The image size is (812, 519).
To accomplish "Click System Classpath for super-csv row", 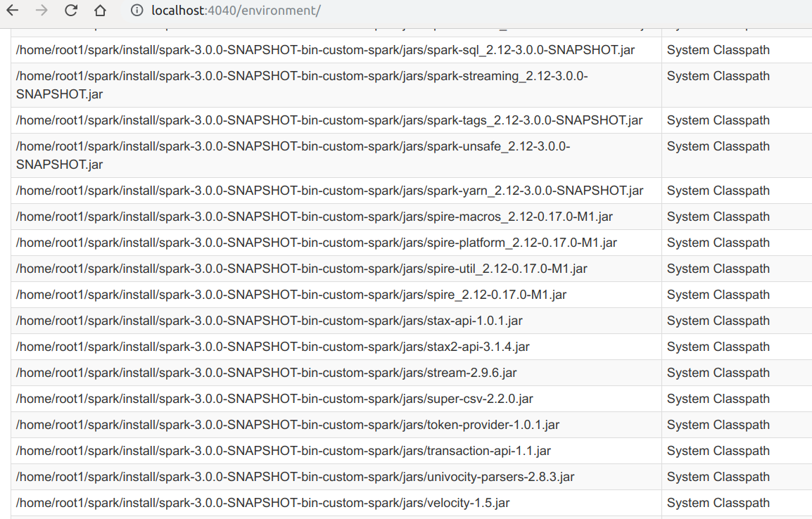I will click(x=718, y=399).
